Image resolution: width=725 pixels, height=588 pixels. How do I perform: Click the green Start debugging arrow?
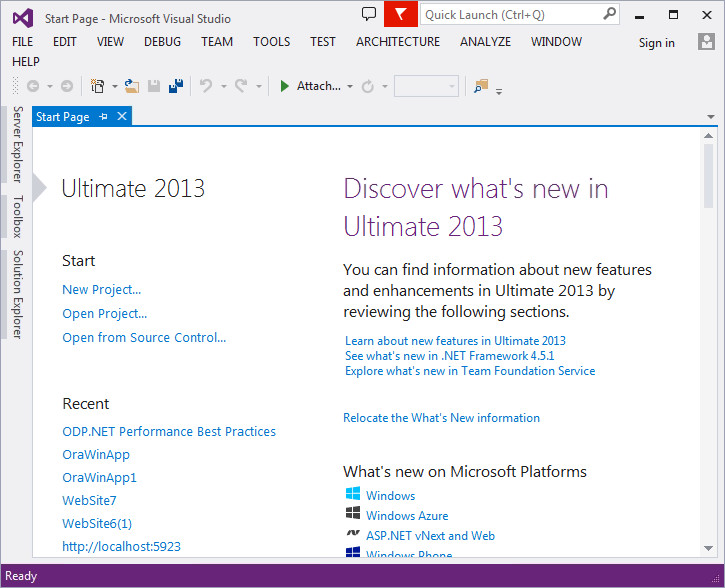[x=284, y=86]
